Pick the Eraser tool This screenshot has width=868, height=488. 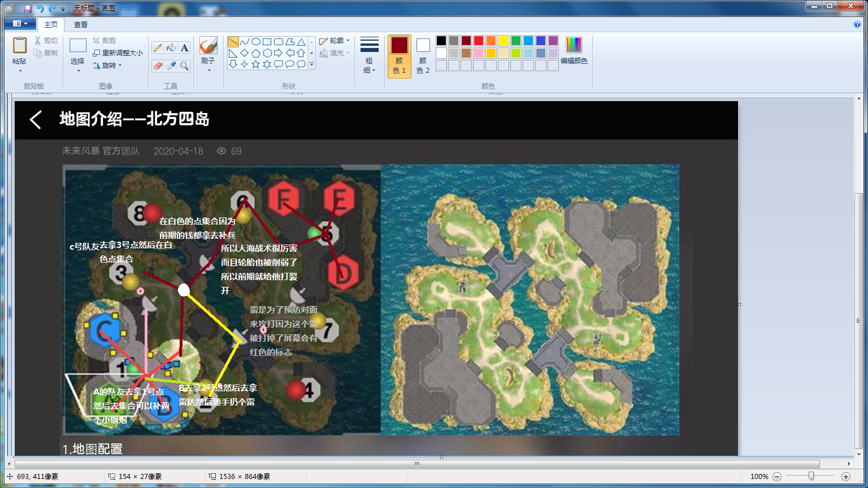(158, 66)
